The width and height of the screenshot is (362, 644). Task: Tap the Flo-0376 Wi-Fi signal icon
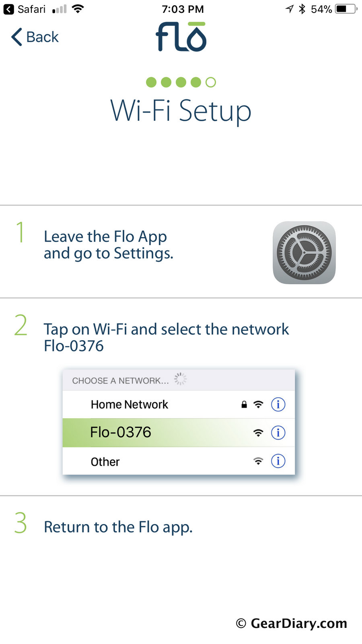[258, 433]
